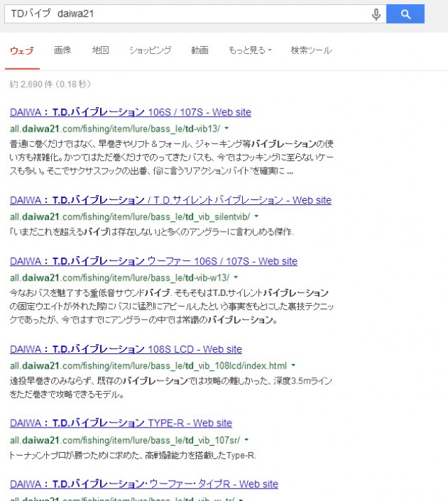
Task: Expand the dropdown arrow beside td_vib_108lcd/index.html URL
Action: [293, 365]
